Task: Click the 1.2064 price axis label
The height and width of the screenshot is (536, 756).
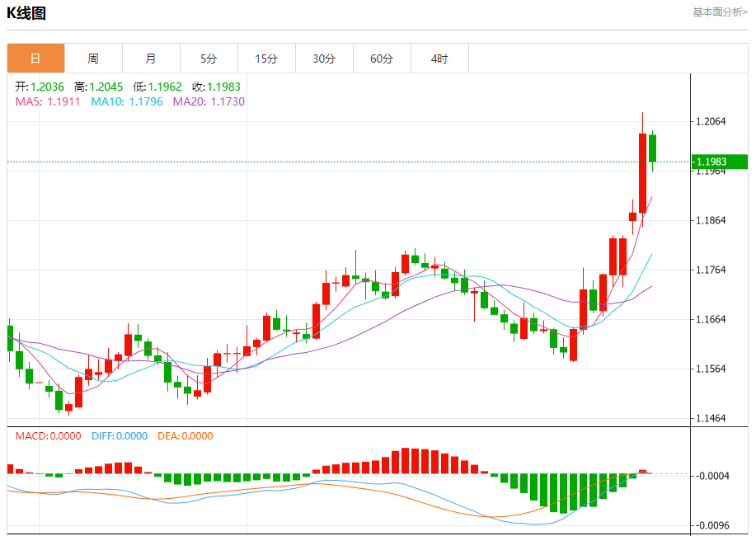Action: coord(711,122)
